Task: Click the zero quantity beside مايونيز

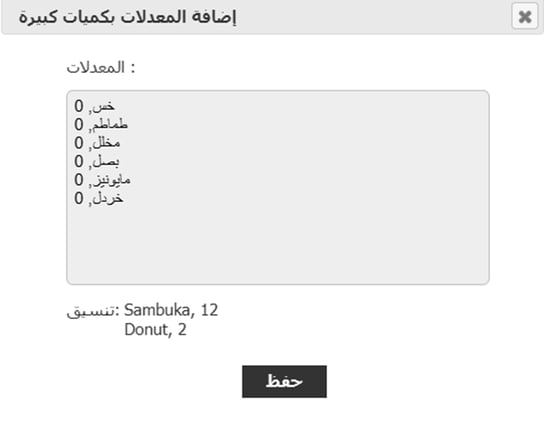Action: [x=79, y=180]
